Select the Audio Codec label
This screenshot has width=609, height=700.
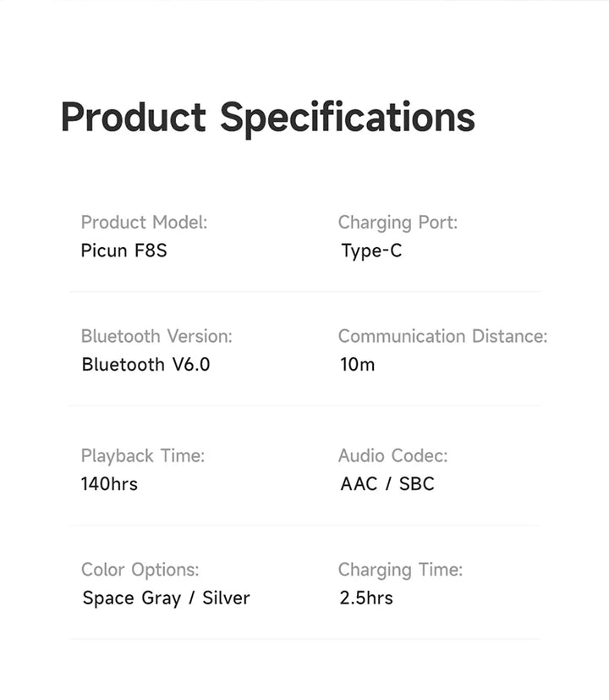tap(393, 455)
